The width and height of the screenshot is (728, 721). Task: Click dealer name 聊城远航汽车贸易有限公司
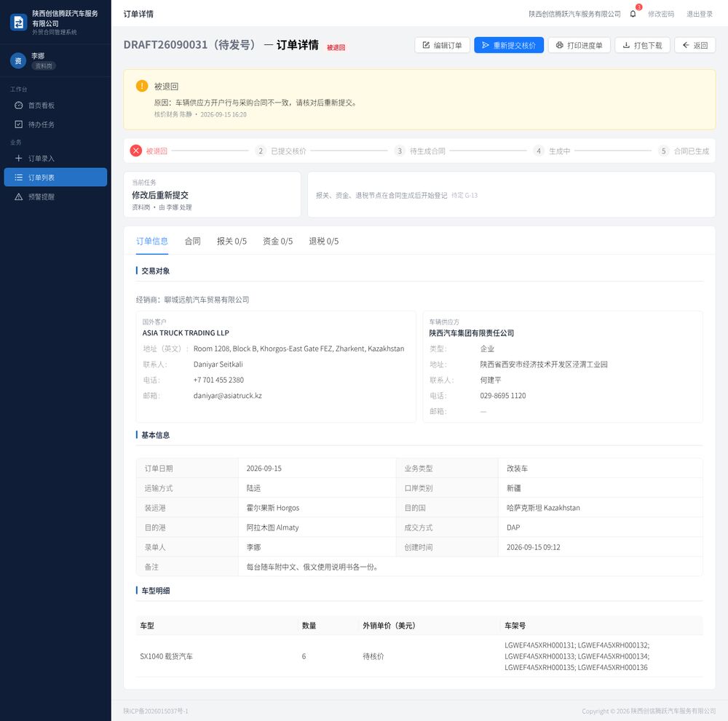coord(207,300)
